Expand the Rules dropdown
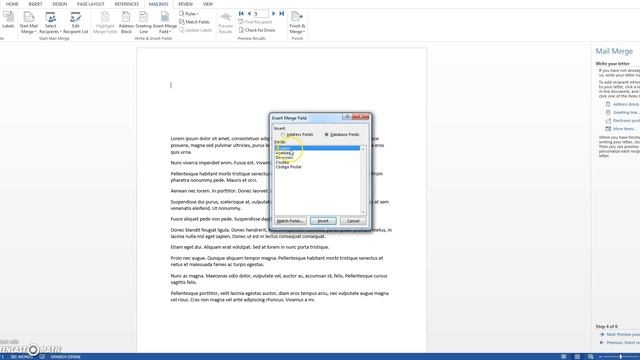The width and height of the screenshot is (640, 360). click(x=189, y=13)
